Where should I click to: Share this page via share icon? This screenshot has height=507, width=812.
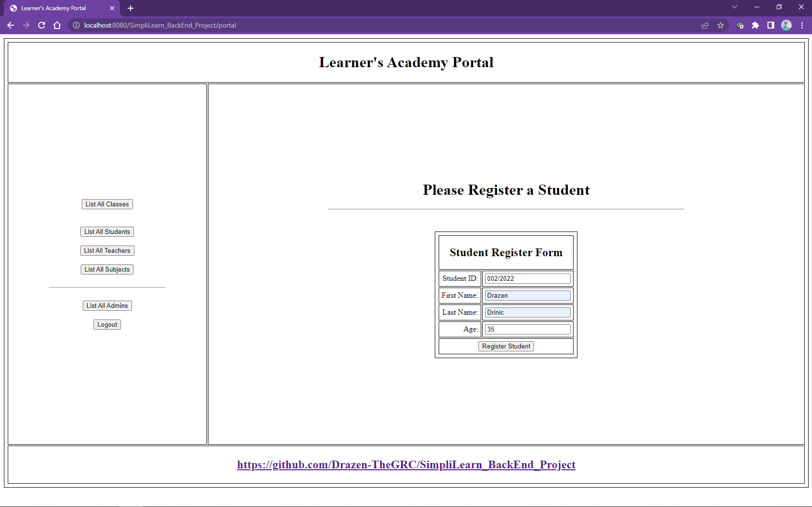tap(705, 25)
